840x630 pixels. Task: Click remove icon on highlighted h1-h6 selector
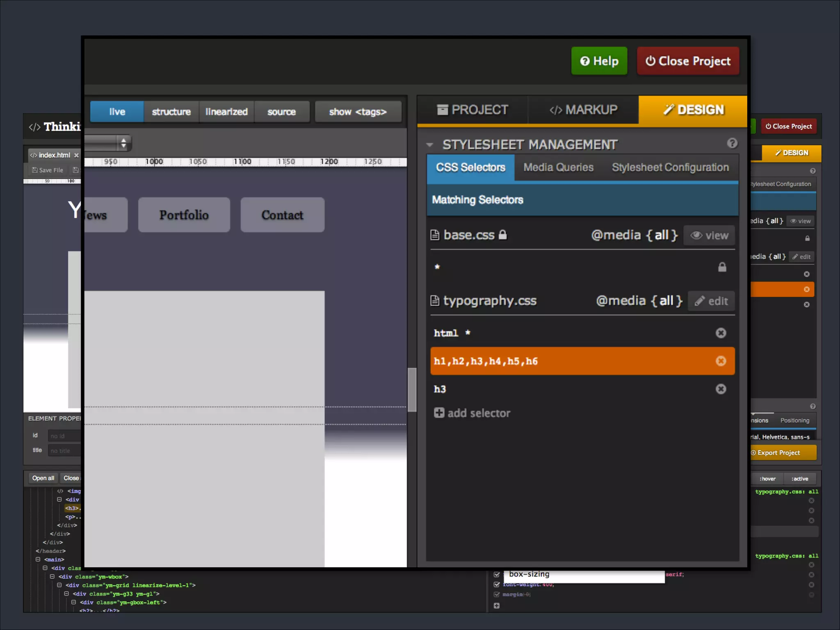click(x=721, y=361)
